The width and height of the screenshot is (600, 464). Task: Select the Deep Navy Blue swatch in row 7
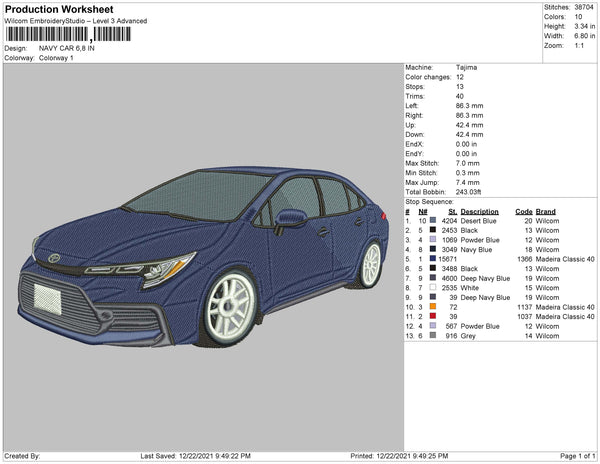[x=431, y=278]
